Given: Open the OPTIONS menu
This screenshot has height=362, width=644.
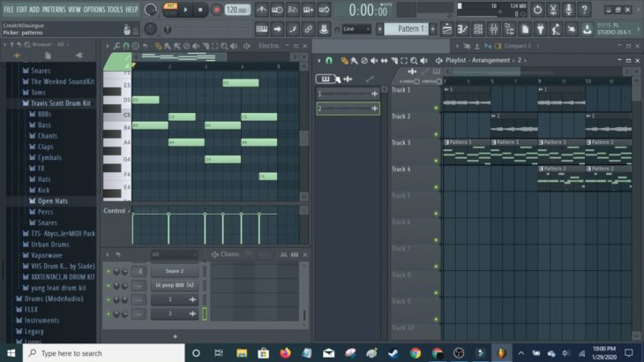Looking at the screenshot, I should tap(94, 9).
